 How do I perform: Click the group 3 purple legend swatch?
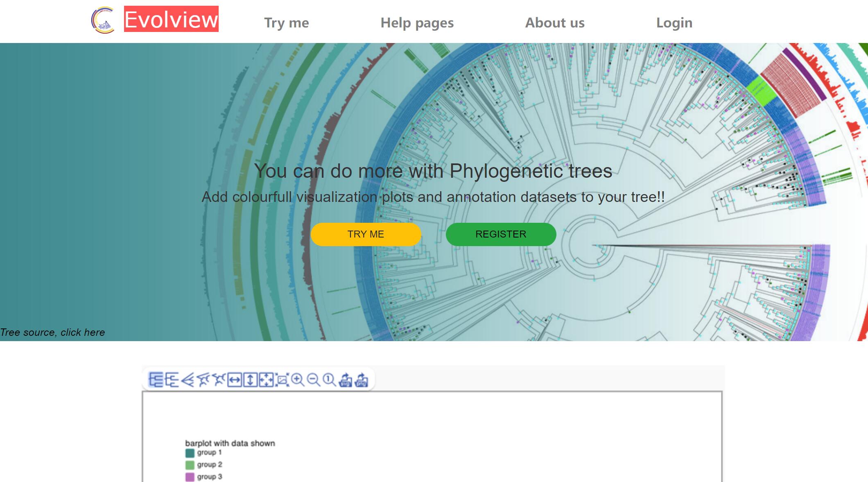[x=190, y=477]
